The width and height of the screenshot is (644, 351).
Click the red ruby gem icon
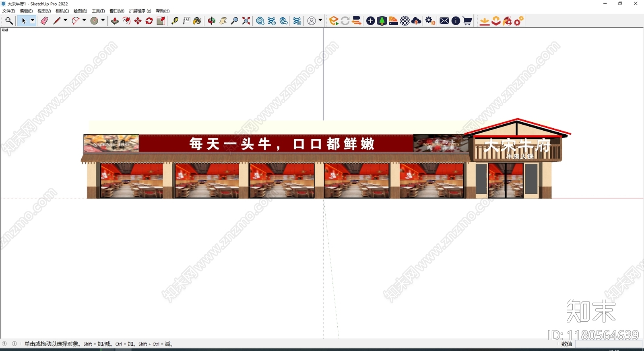(507, 21)
